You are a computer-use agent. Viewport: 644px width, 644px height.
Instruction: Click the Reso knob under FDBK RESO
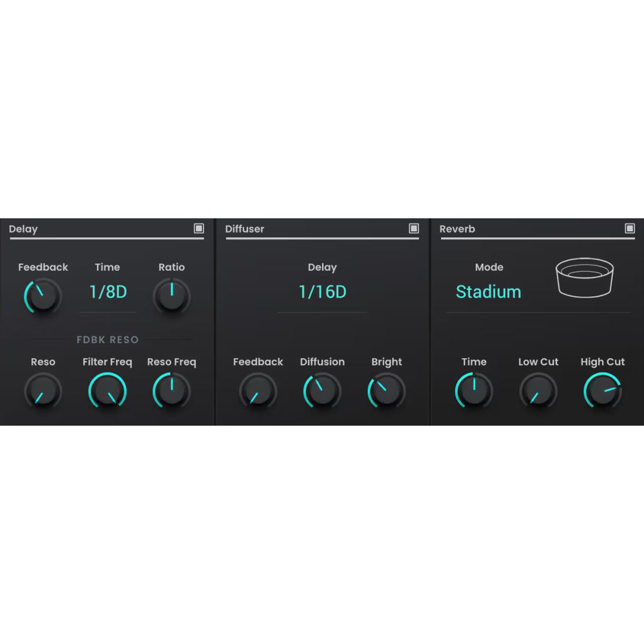43,391
